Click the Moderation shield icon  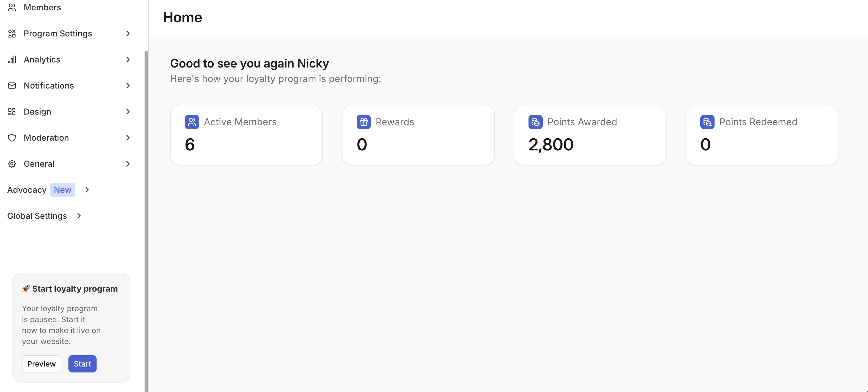click(x=12, y=138)
